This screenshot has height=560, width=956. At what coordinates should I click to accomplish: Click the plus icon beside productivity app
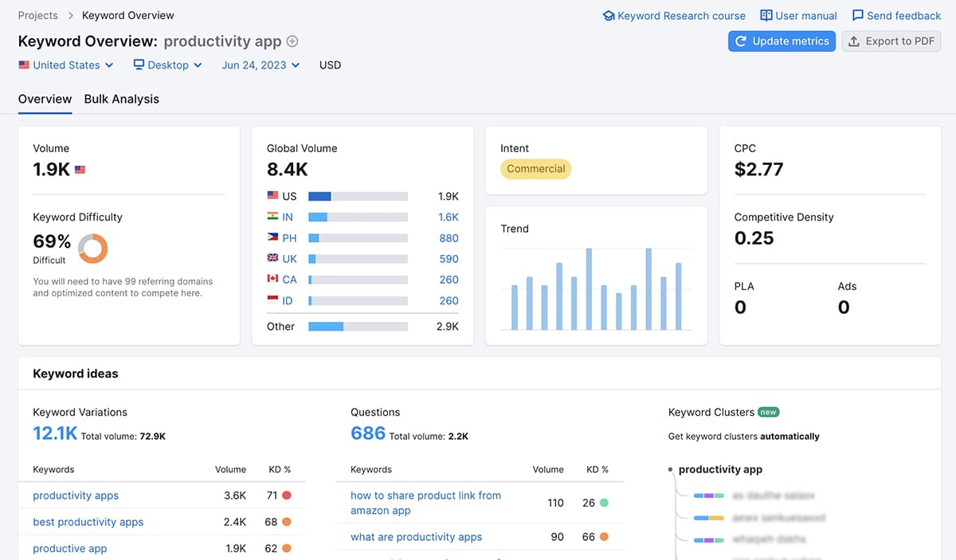(292, 41)
